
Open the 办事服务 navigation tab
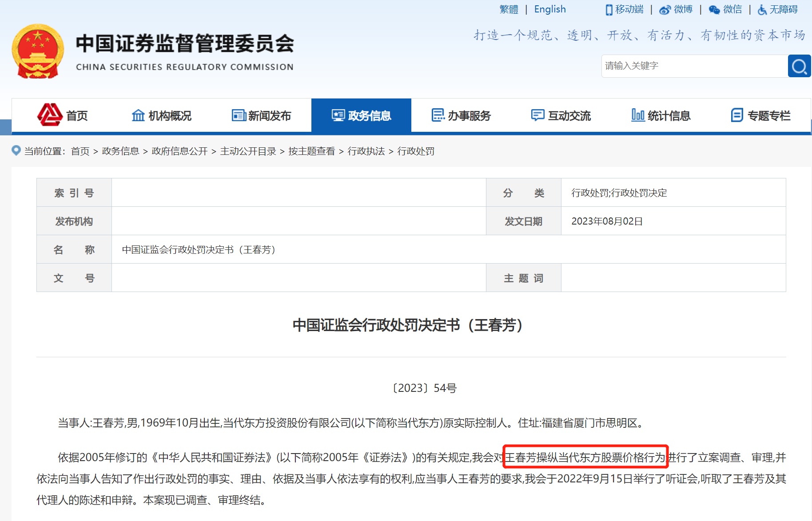point(461,115)
